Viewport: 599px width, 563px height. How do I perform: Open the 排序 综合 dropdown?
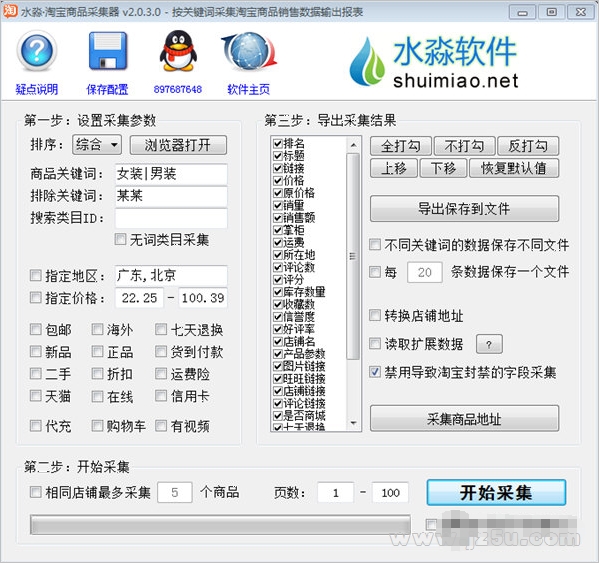pyautogui.click(x=97, y=145)
